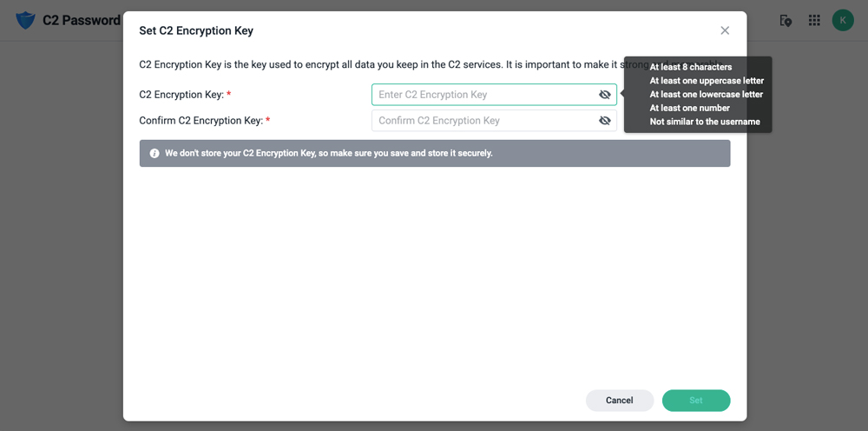This screenshot has width=868, height=431.
Task: Click the 'Set C2 Encryption Key' dialog title
Action: coord(196,30)
